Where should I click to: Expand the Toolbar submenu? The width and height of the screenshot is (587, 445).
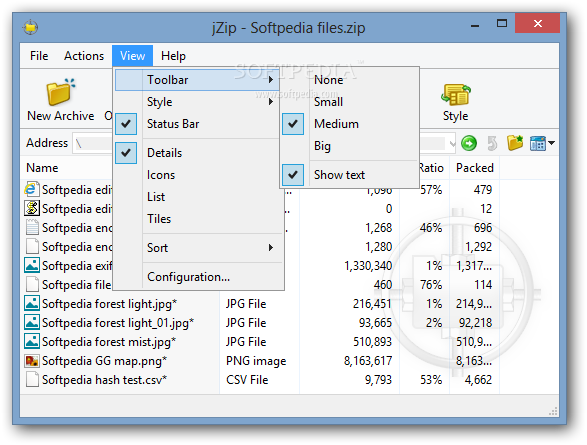pos(197,80)
